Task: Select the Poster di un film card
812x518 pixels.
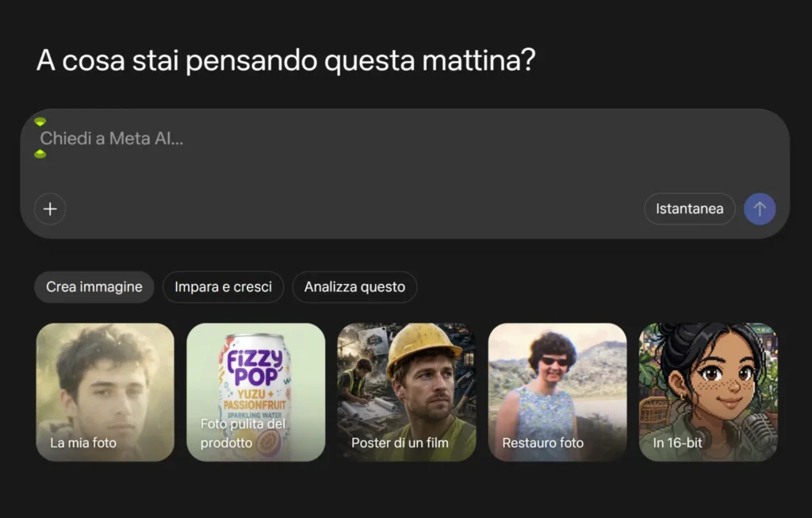Action: [407, 392]
